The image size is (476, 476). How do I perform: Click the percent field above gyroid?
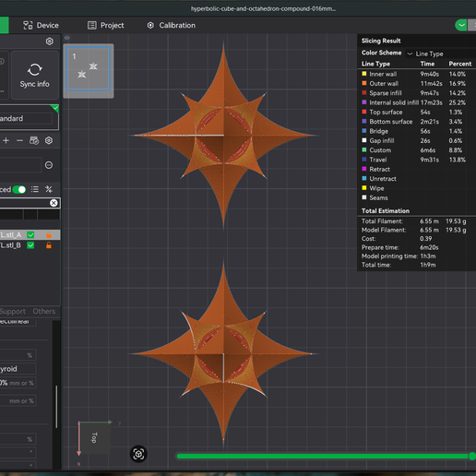coord(18,355)
